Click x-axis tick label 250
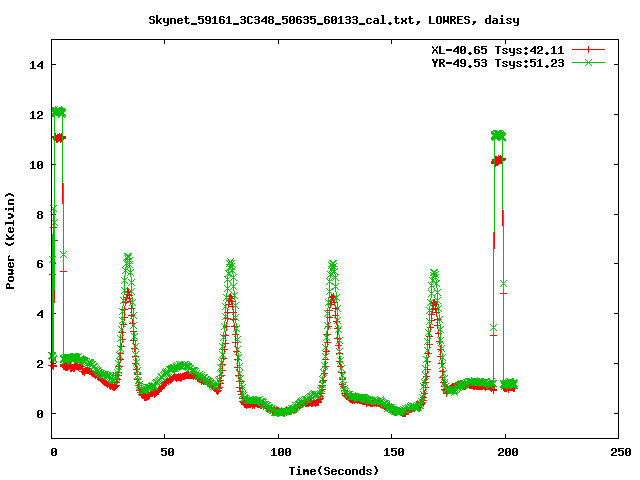640x480 pixels. tap(620, 452)
